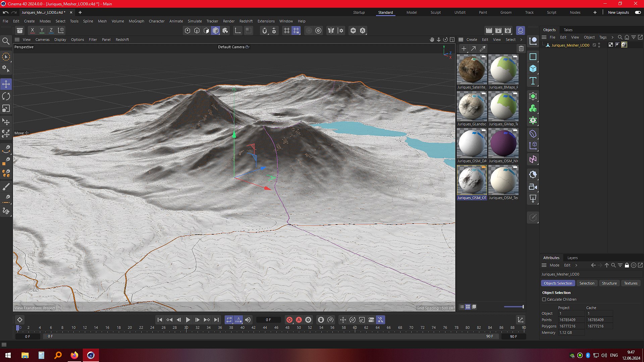Select Juriques_Mesher_LOD0 object in tree
The height and width of the screenshot is (362, 644).
[x=570, y=45]
